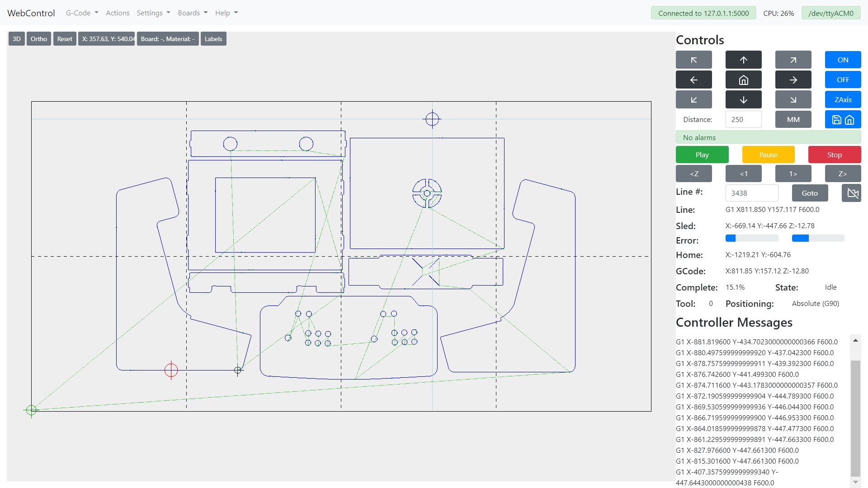Open the Help menu
This screenshot has width=868, height=488.
[x=226, y=13]
